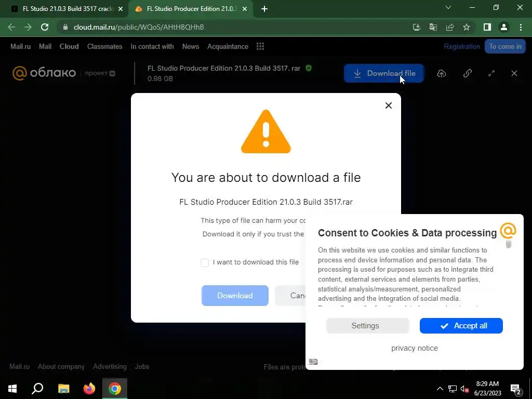
Task: Click the Mail.ru @ logo in cookie popup
Action: coord(508,231)
